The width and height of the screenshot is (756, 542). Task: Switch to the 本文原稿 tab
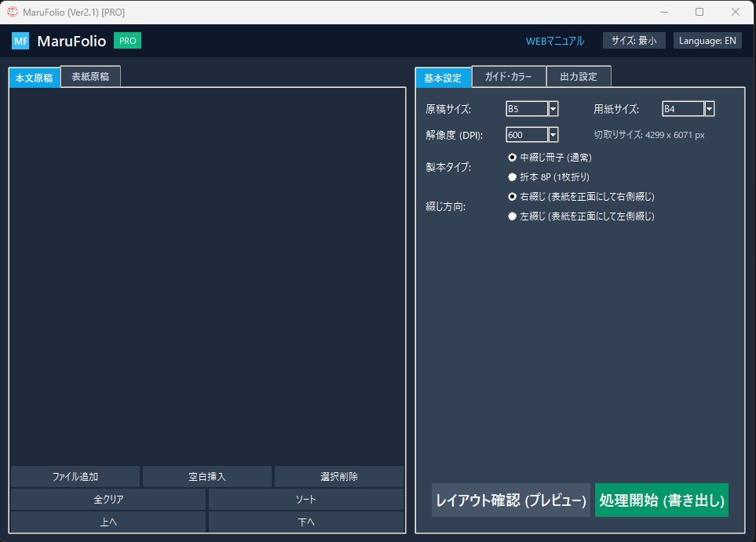pos(35,78)
